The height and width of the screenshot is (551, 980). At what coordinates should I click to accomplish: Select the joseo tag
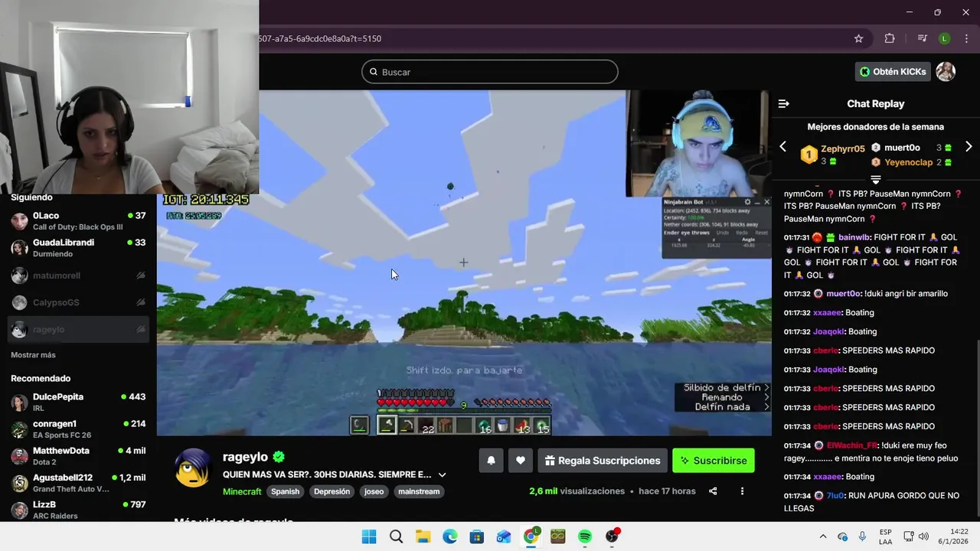[x=374, y=491]
